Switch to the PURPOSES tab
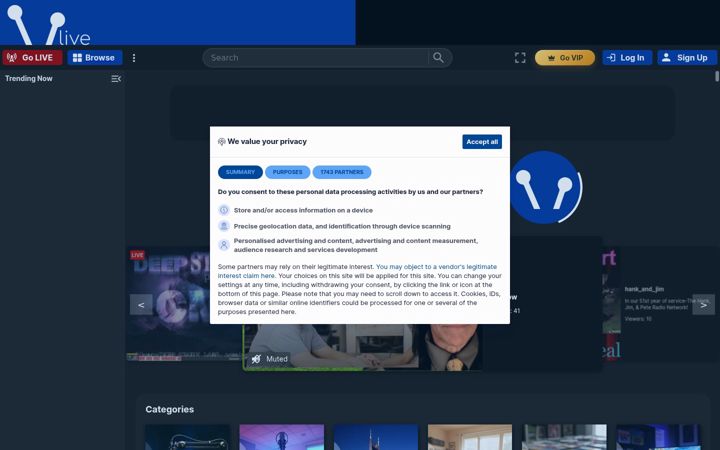Image resolution: width=720 pixels, height=450 pixels. (x=287, y=172)
